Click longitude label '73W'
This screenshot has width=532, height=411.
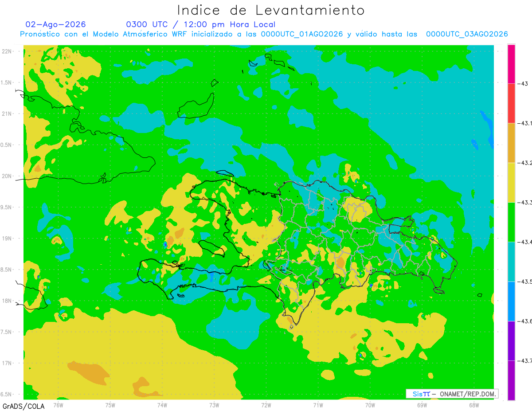pyautogui.click(x=214, y=405)
